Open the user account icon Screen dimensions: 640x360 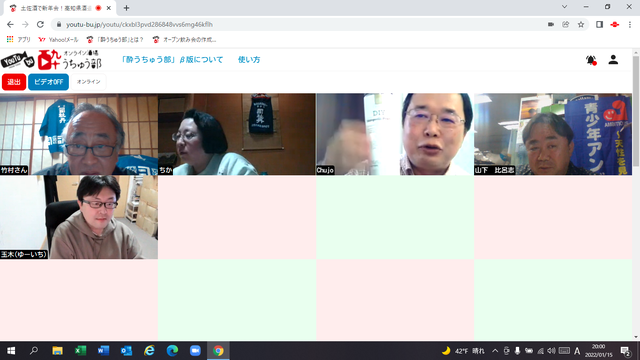(x=613, y=60)
